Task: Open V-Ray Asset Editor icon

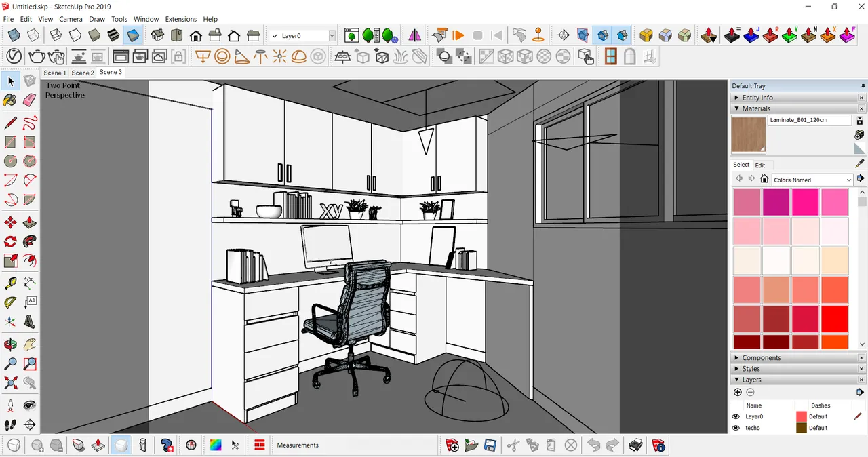Action: (x=14, y=56)
